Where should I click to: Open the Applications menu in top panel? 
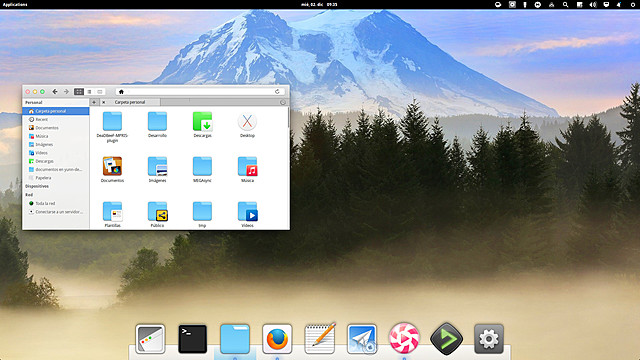click(15, 4)
